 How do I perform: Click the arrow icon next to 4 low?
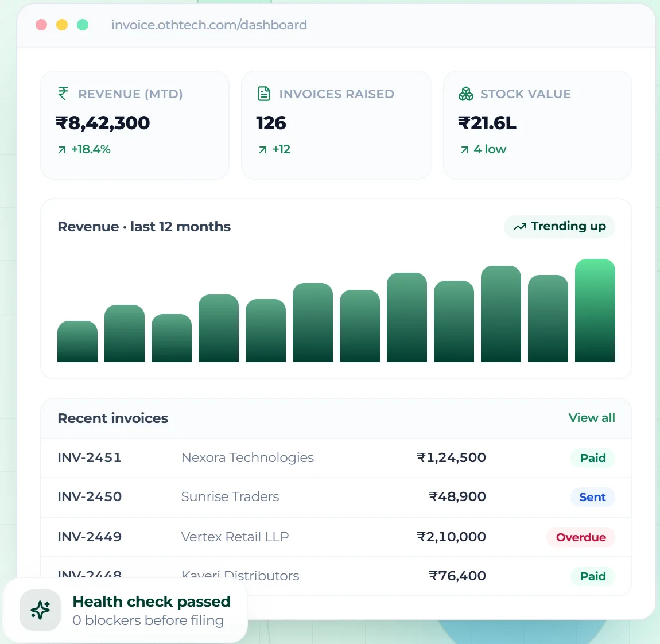pyautogui.click(x=465, y=150)
